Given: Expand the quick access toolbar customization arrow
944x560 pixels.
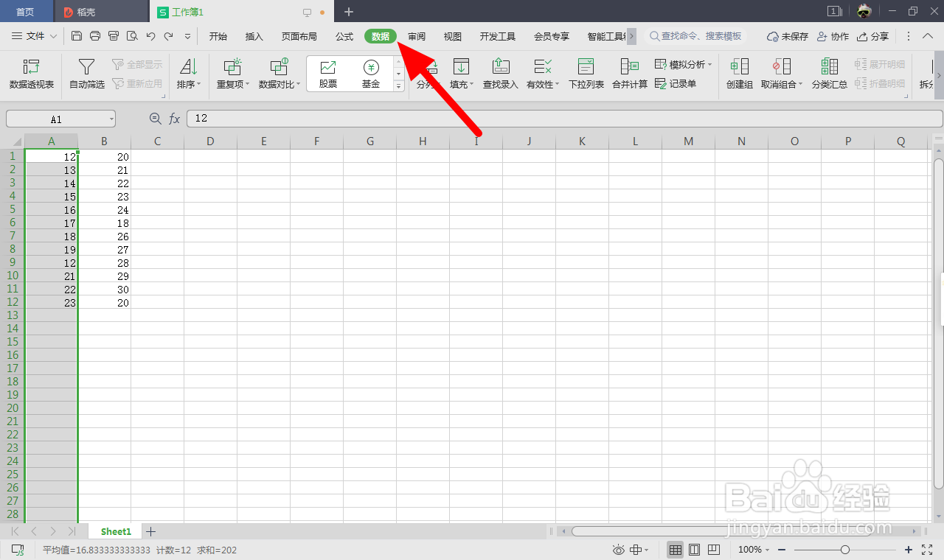Looking at the screenshot, I should (187, 36).
